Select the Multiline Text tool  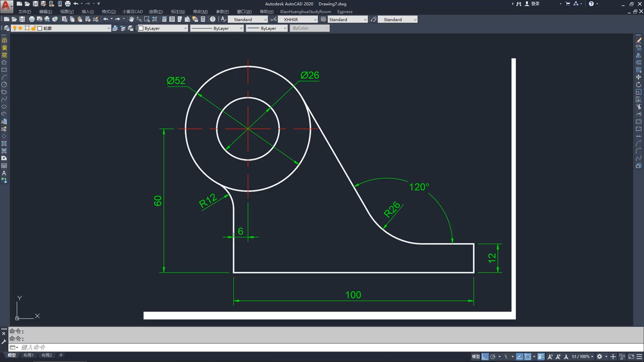click(x=4, y=173)
